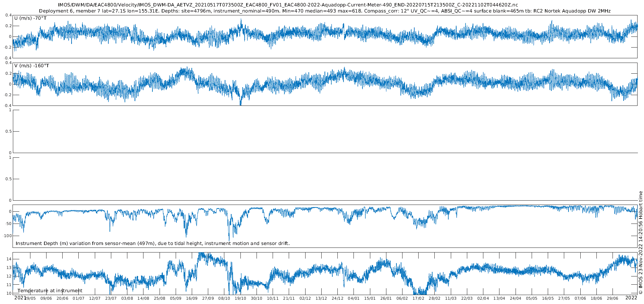The image size is (644, 304).
Task: Click the '04/01' date tick label
Action: (x=354, y=298)
